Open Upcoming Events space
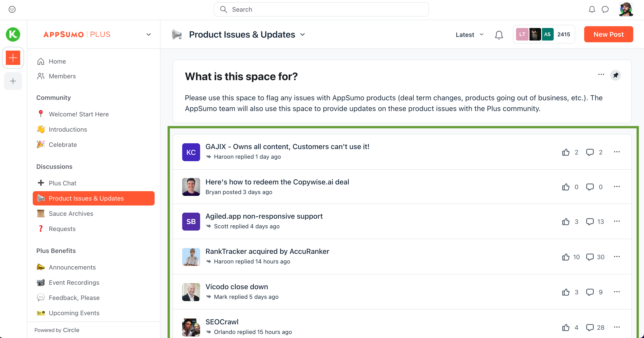Image resolution: width=644 pixels, height=338 pixels. click(x=74, y=313)
